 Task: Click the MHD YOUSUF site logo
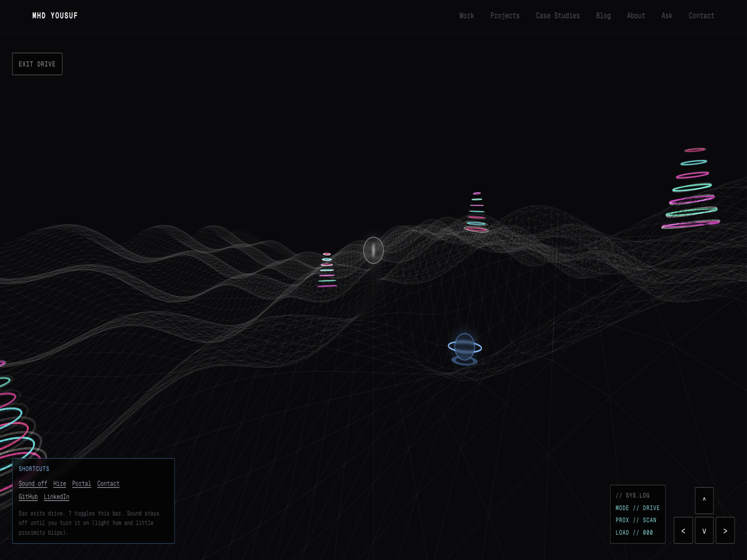click(55, 15)
